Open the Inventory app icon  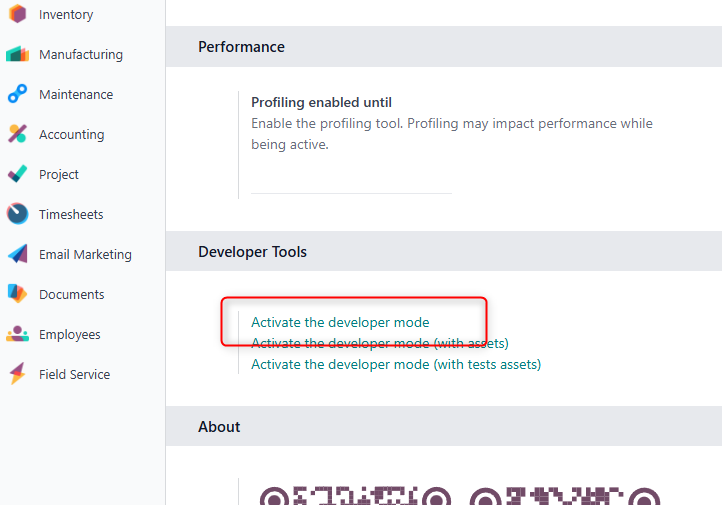click(x=17, y=14)
